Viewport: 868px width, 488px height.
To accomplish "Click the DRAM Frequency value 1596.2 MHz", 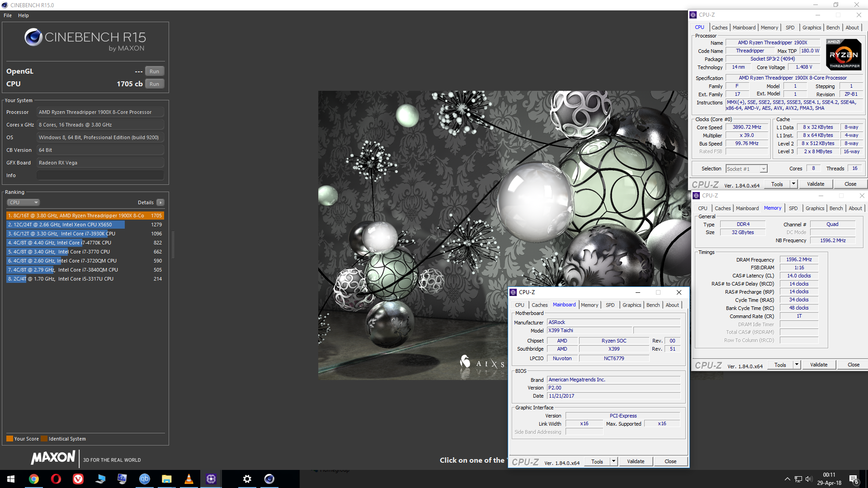I will (x=799, y=259).
